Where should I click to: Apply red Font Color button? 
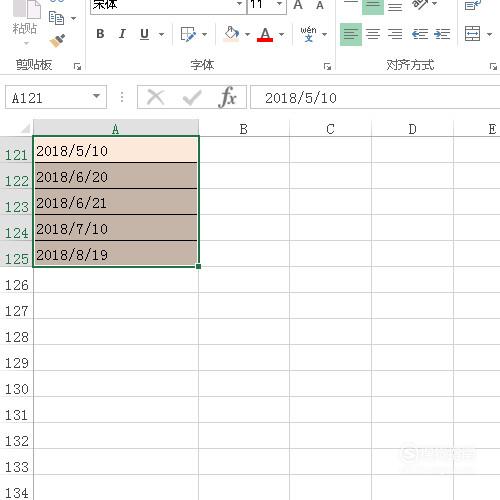[x=265, y=34]
